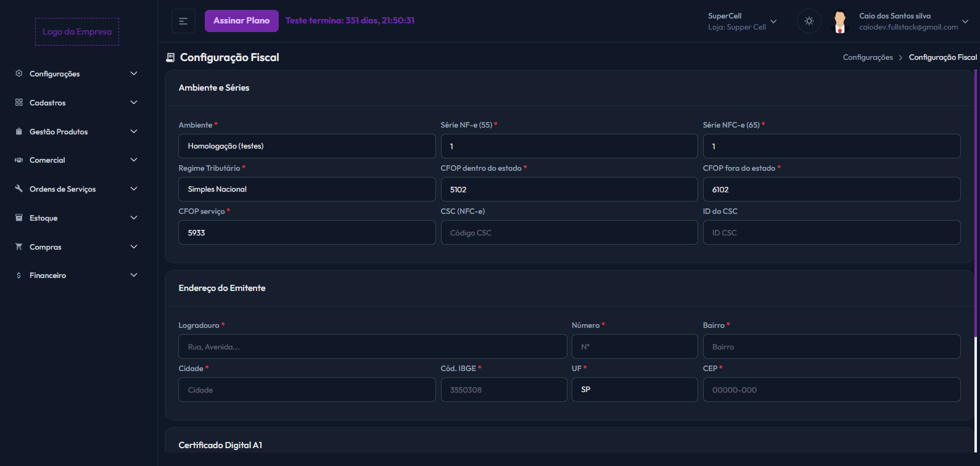Click the Cadastros grid icon in sidebar

[x=19, y=102]
